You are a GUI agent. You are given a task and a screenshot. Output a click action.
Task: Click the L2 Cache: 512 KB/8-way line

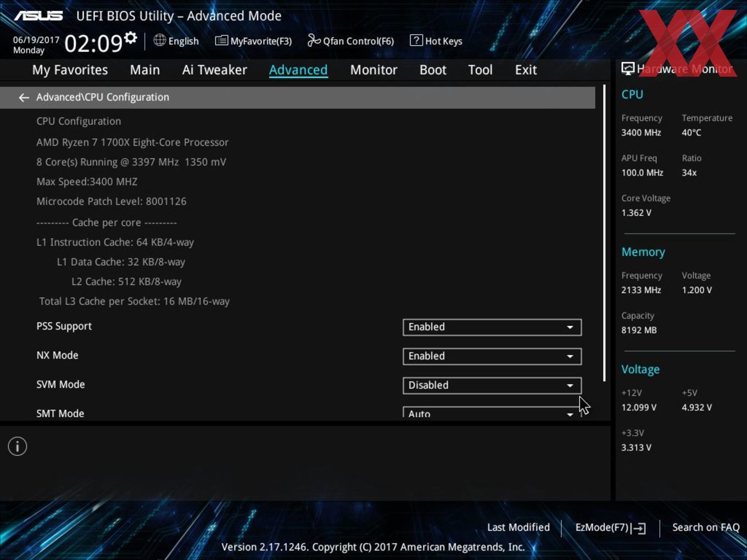(x=126, y=282)
